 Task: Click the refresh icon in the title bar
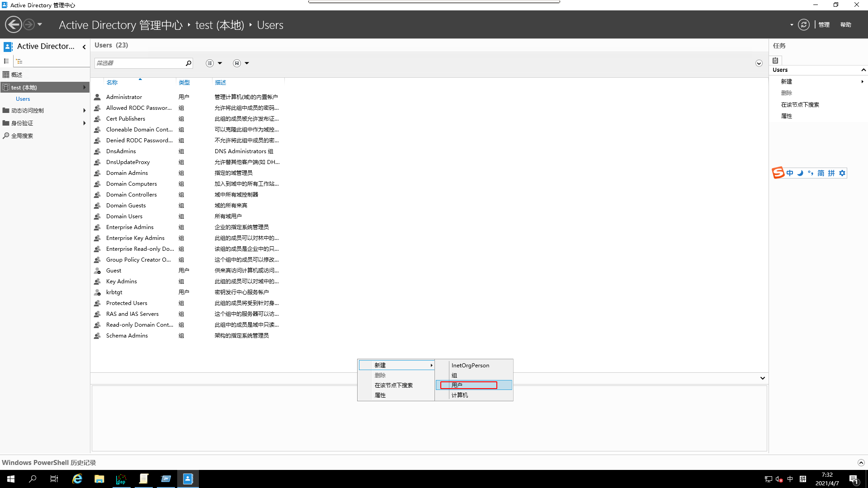click(804, 24)
